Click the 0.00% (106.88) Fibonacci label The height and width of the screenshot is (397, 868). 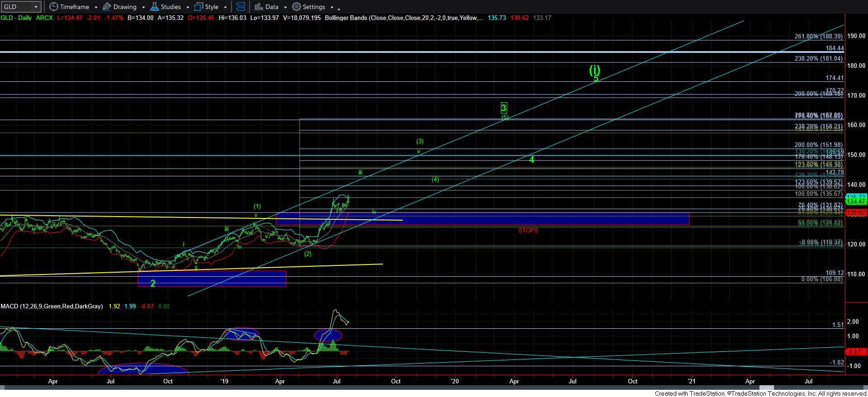822,279
